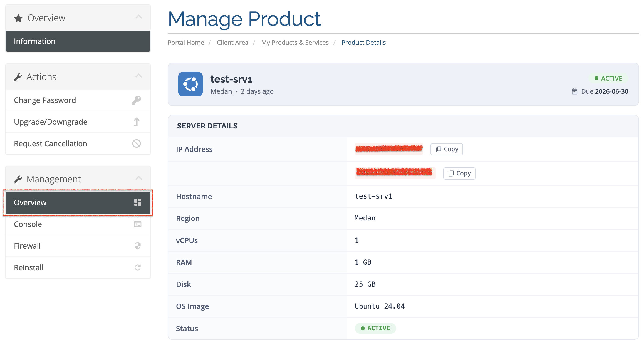Click the calendar icon beside Due date
This screenshot has width=644, height=347.
click(x=574, y=91)
